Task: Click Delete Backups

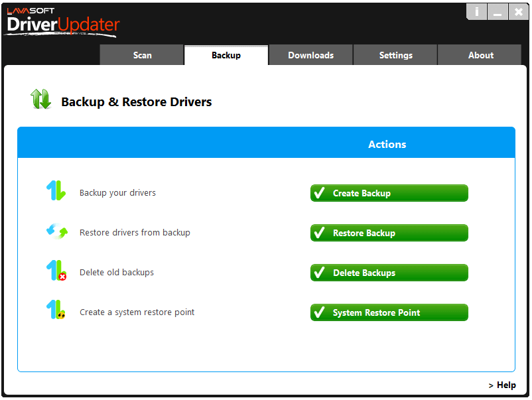Action: pos(389,273)
